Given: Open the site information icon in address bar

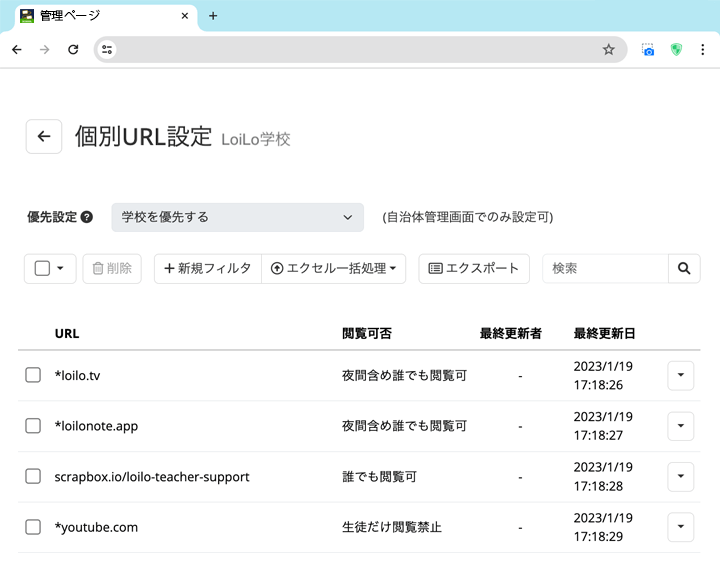Looking at the screenshot, I should click(108, 49).
